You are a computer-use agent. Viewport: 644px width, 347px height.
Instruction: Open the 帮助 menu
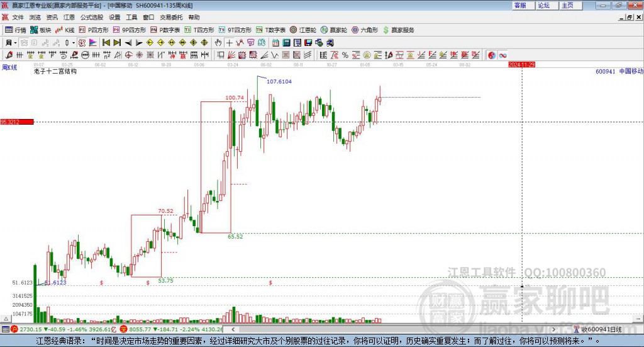pyautogui.click(x=194, y=17)
